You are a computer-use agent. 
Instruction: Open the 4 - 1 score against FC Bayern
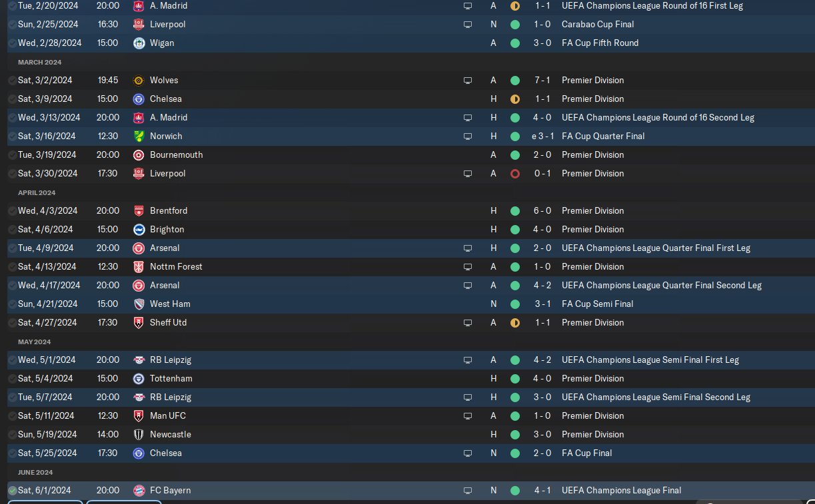point(542,491)
